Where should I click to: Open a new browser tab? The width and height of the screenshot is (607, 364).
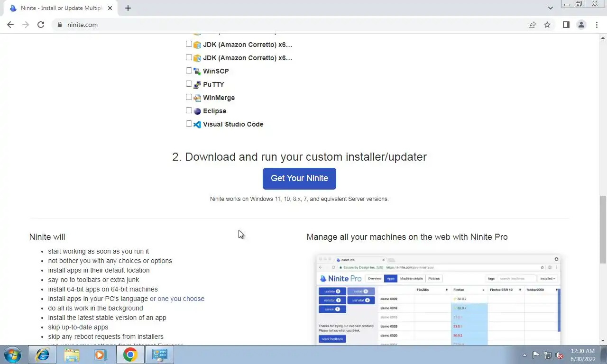pyautogui.click(x=128, y=8)
